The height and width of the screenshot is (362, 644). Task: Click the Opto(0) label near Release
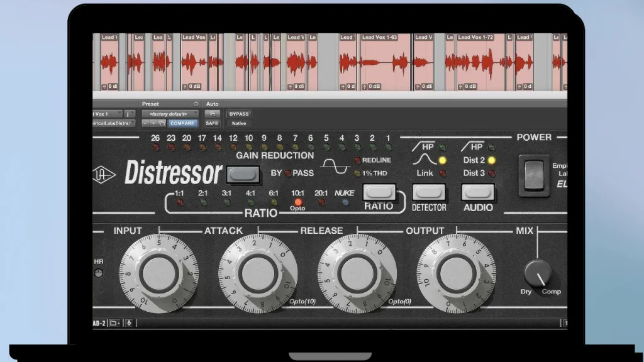(399, 301)
